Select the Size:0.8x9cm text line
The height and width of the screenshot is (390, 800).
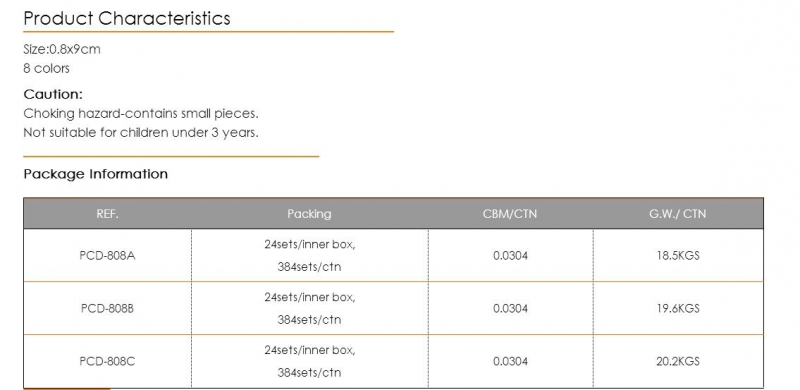pos(62,50)
